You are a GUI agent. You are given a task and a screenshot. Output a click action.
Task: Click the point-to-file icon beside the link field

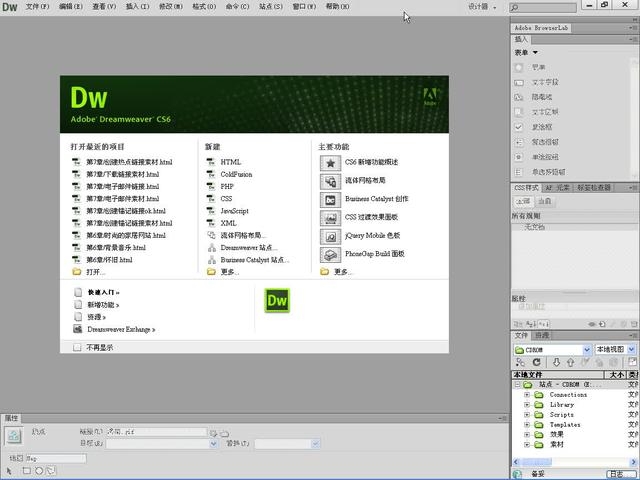click(213, 433)
